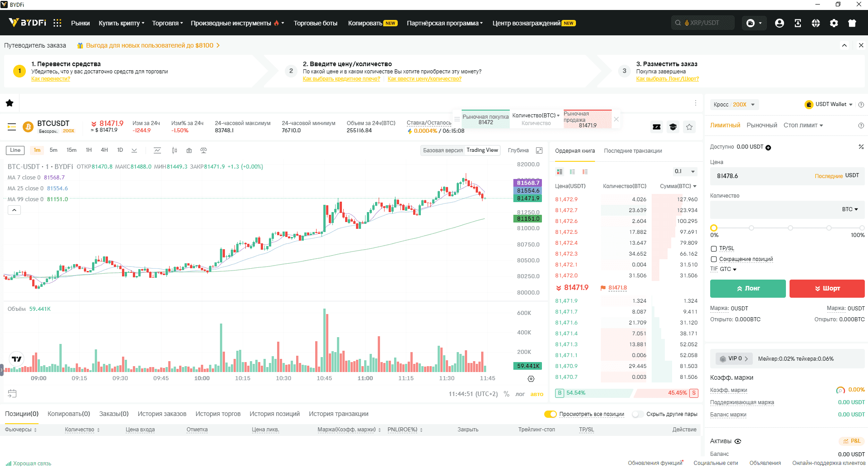Click the black favorites star icon

(10, 103)
